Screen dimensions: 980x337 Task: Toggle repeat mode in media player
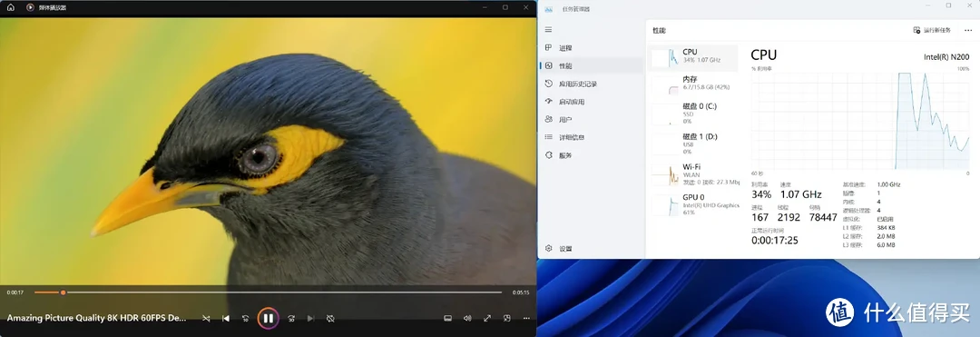click(x=330, y=318)
